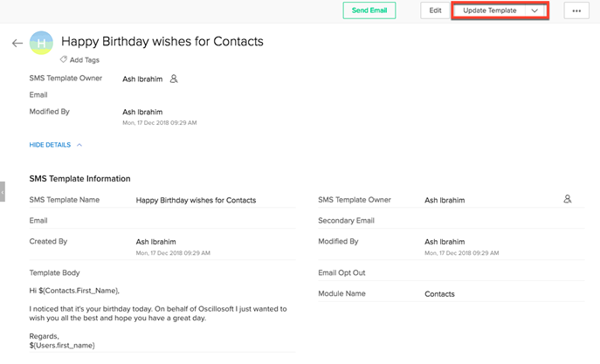Click the SMS Template Name field value
The image size is (600, 364).
(196, 200)
